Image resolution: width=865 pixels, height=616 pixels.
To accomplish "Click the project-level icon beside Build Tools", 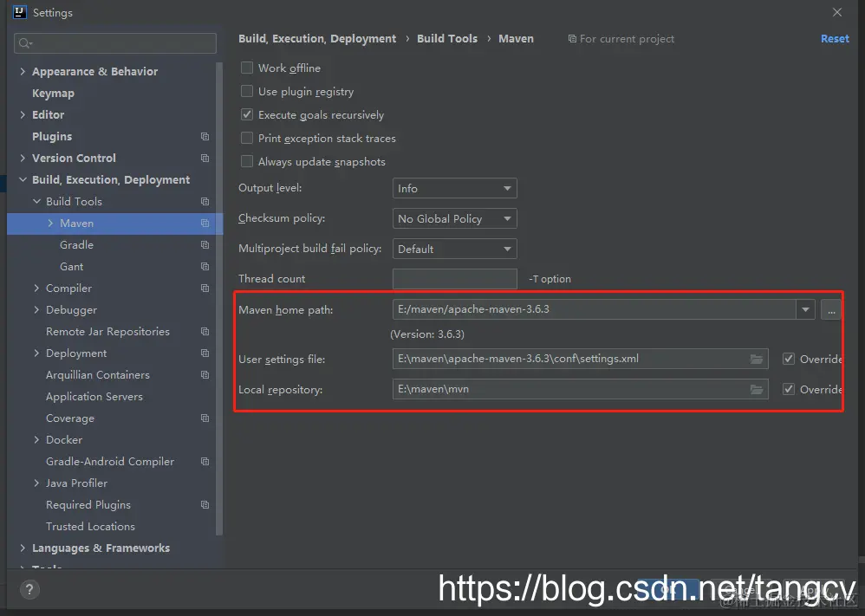I will (205, 201).
